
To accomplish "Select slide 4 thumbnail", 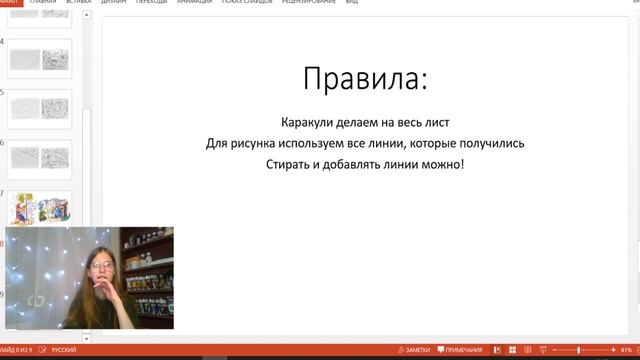I will [x=40, y=59].
